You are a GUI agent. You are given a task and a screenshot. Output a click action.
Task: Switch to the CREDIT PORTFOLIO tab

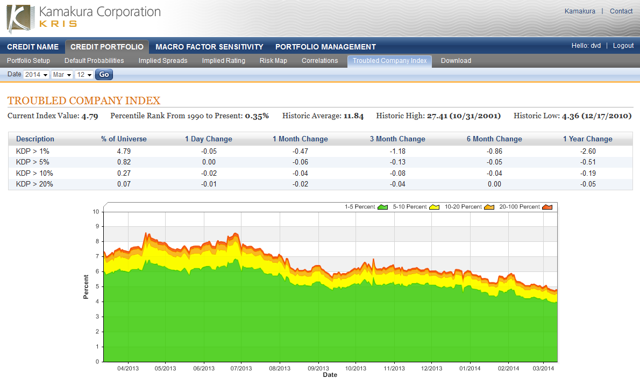(107, 47)
